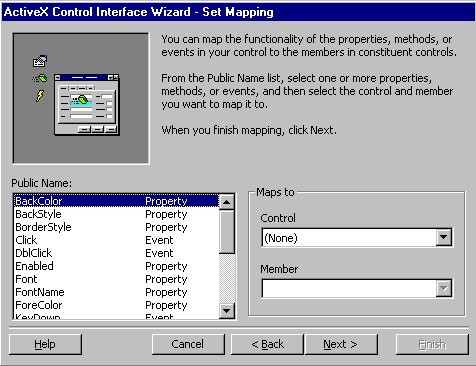Click the Public Name list scroll-down arrow
The image size is (476, 366).
(x=227, y=311)
